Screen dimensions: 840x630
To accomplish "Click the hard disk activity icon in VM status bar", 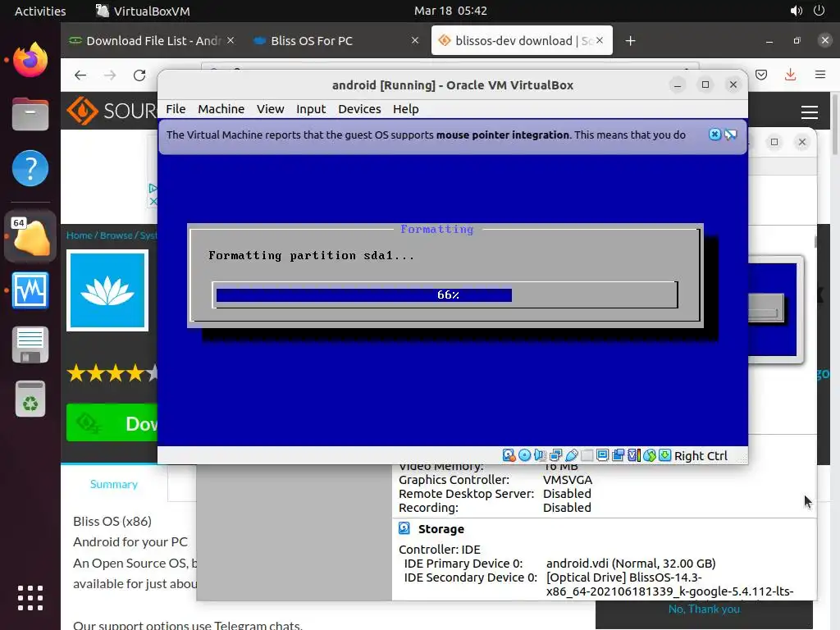I will coord(509,455).
